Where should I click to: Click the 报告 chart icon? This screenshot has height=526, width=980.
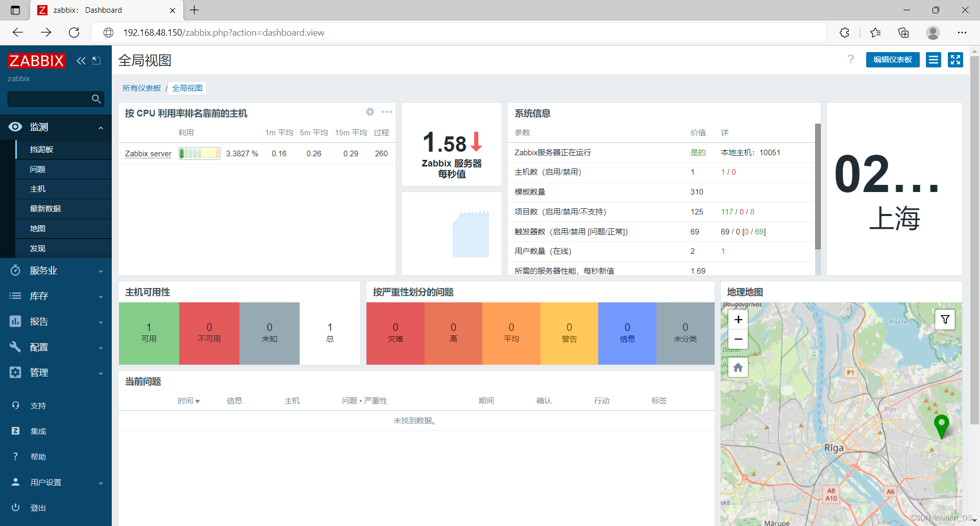[15, 321]
